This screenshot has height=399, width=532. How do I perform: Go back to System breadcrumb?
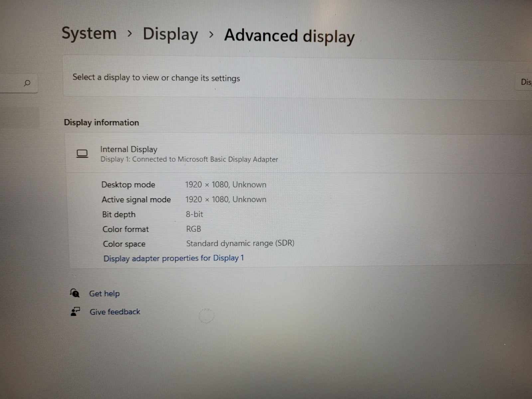[89, 34]
